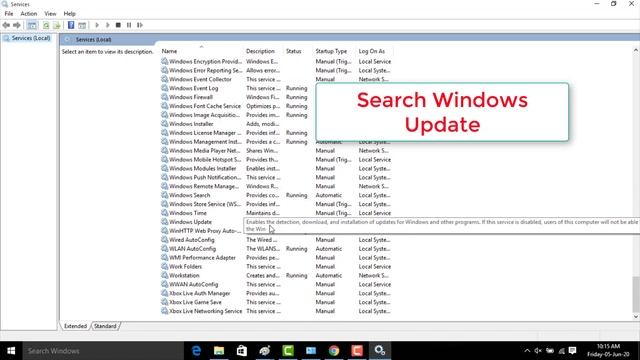This screenshot has width=640, height=360.
Task: Click the vertical scrollbar thumb
Action: click(636, 294)
